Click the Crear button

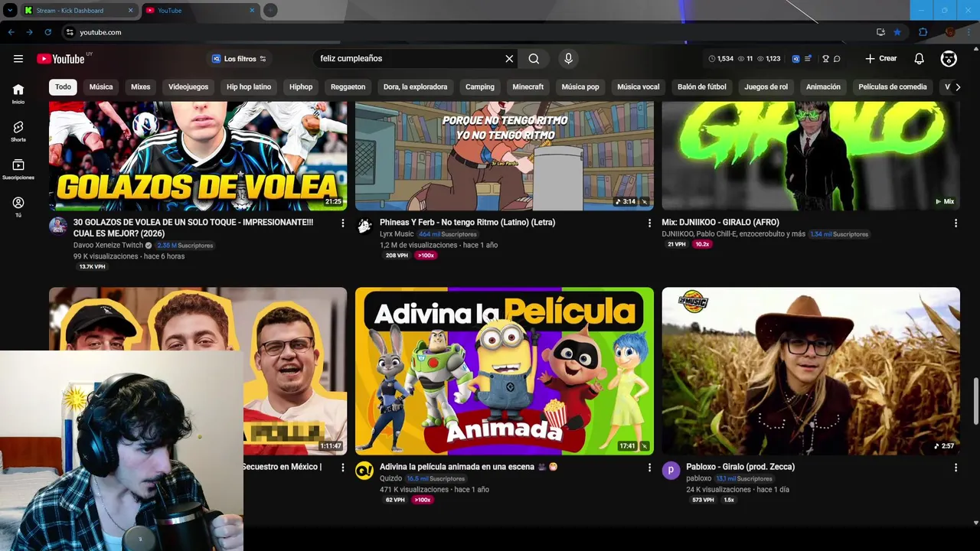coord(880,58)
